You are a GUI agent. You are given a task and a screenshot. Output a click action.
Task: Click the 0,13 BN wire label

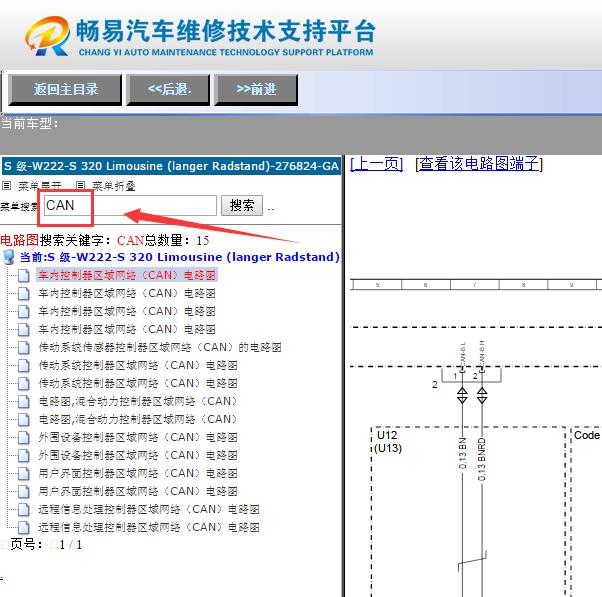(463, 453)
